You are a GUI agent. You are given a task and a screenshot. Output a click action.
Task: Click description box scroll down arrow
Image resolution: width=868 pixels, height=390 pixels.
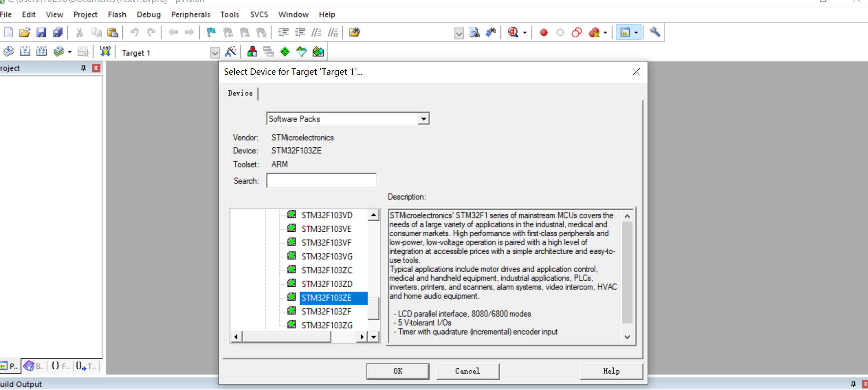pyautogui.click(x=627, y=337)
